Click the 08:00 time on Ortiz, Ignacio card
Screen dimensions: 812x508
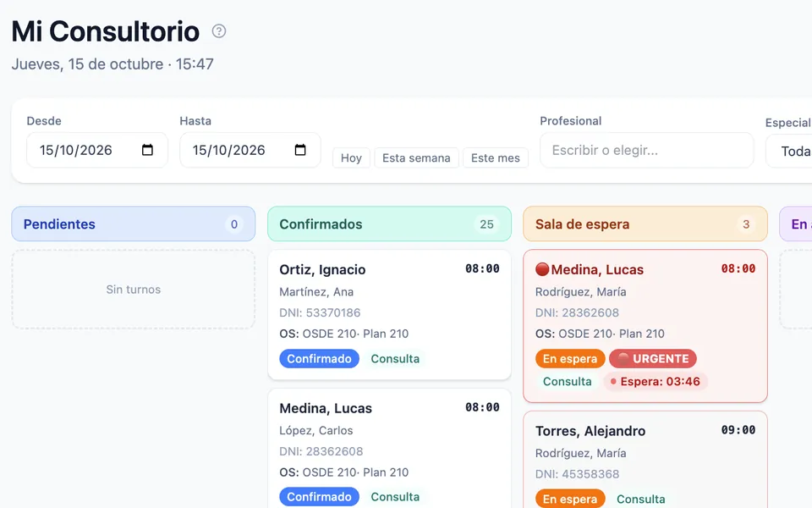click(482, 268)
